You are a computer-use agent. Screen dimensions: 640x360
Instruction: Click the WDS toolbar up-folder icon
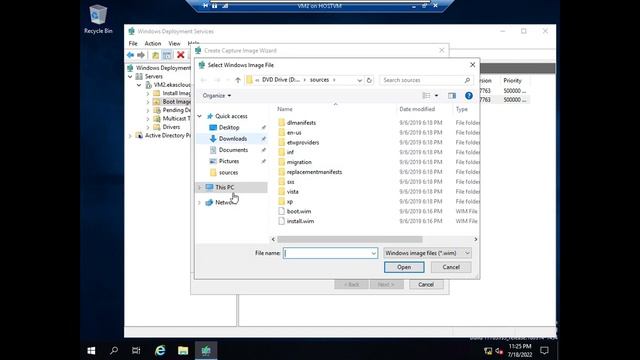156,55
